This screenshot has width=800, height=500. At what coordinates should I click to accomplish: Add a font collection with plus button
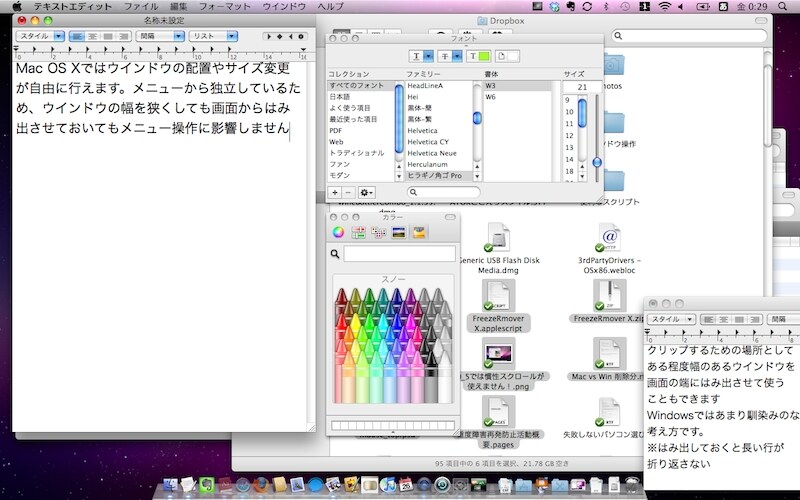334,191
